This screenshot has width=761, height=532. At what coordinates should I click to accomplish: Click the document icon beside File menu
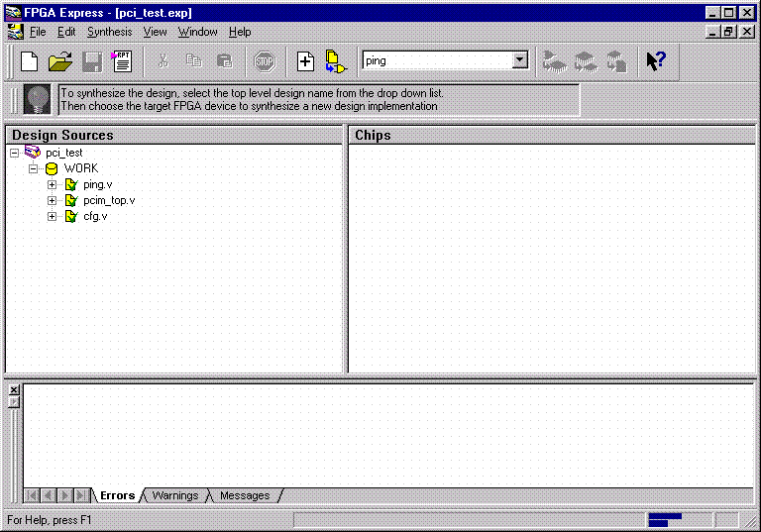[16, 32]
